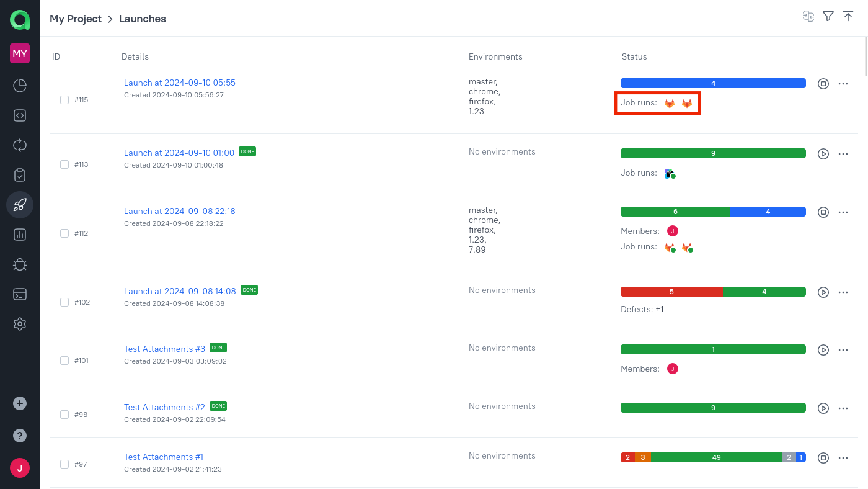Open the Help question mark icon
Screen dimensions: 868x489
[x=20, y=436]
